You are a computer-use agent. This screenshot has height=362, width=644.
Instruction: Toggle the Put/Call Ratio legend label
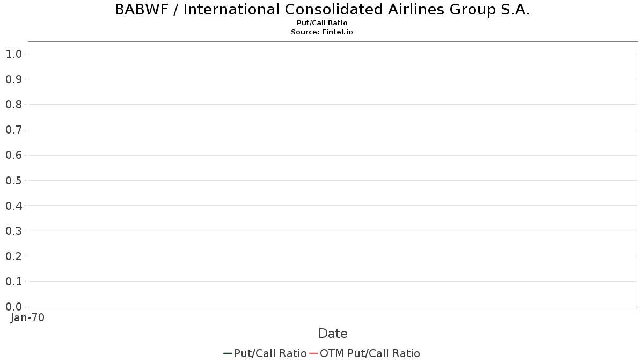270,353
